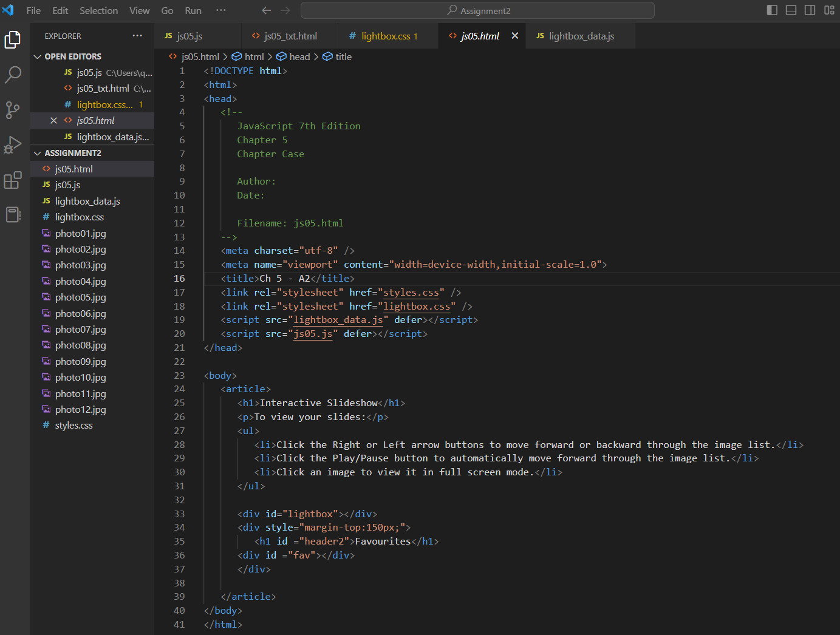
Task: Toggle the bottom panel layout icon
Action: click(791, 10)
